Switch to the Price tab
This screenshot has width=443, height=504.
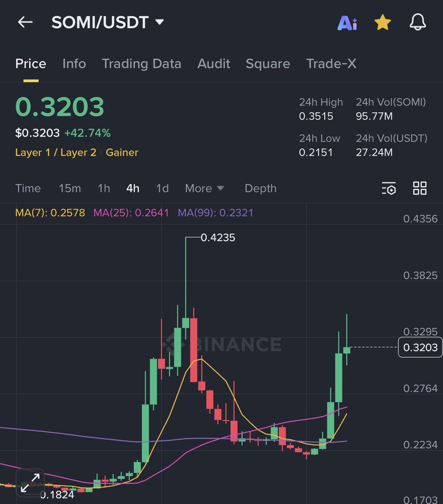[x=31, y=64]
